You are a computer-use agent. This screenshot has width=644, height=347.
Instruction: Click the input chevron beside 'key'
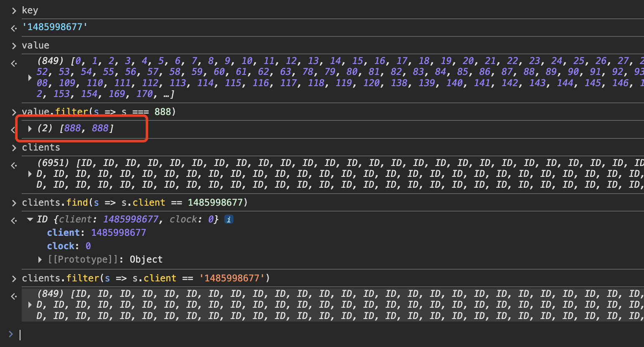point(14,10)
